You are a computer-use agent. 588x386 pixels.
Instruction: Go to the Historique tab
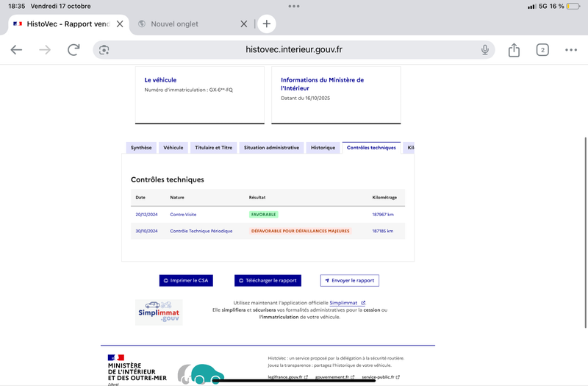(x=323, y=148)
